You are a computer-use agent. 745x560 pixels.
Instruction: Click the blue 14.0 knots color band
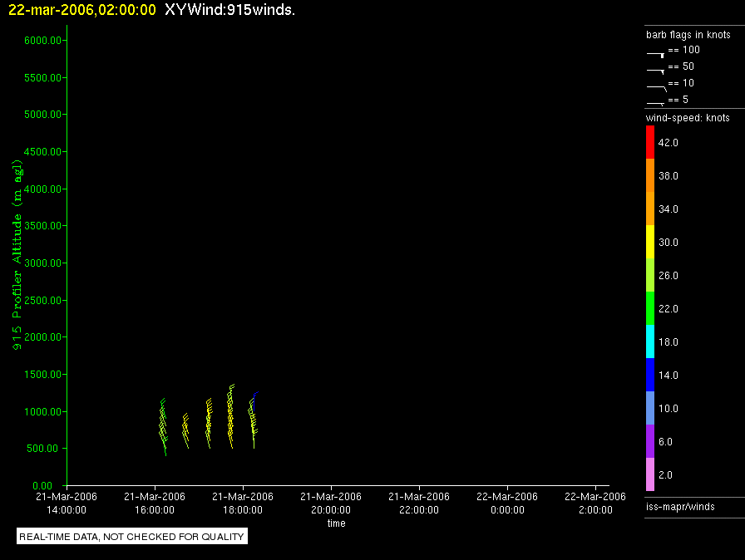(x=650, y=375)
